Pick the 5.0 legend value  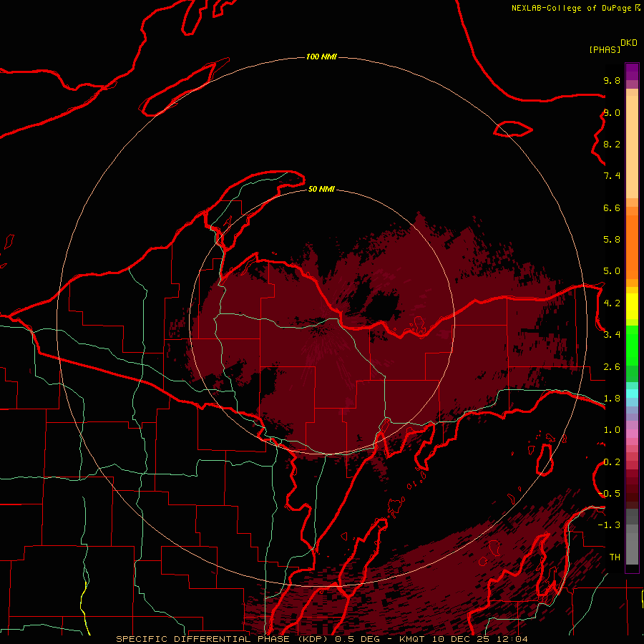click(612, 271)
